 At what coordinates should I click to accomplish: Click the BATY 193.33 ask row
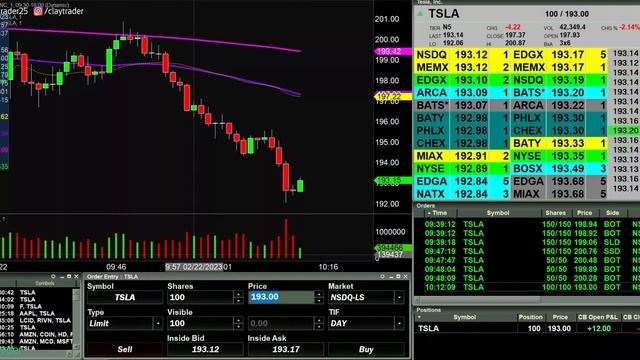[x=559, y=143]
